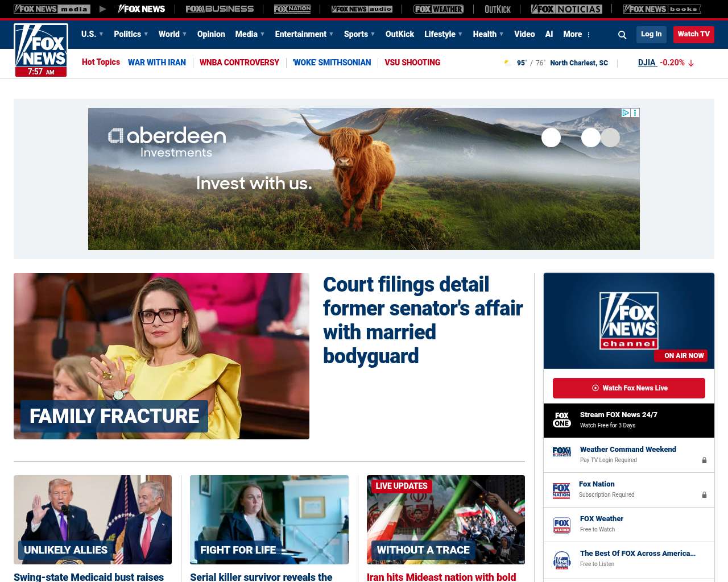Click the DJIA down arrow icon
Viewport: 728px width, 582px height.
tap(691, 63)
